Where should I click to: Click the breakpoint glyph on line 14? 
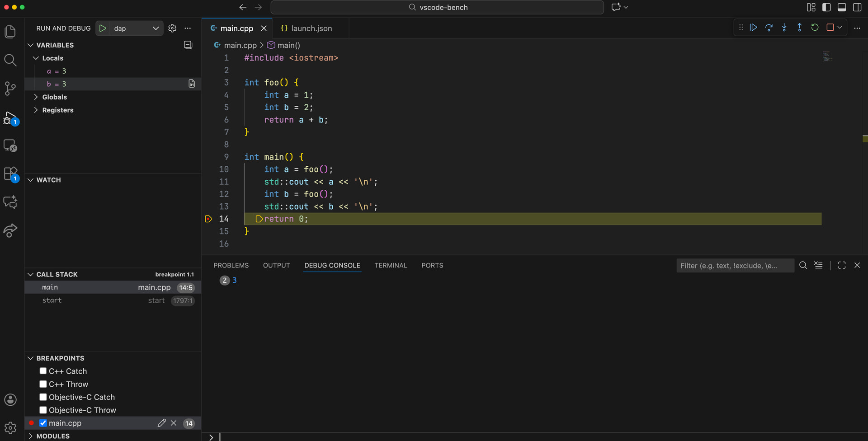(x=208, y=219)
